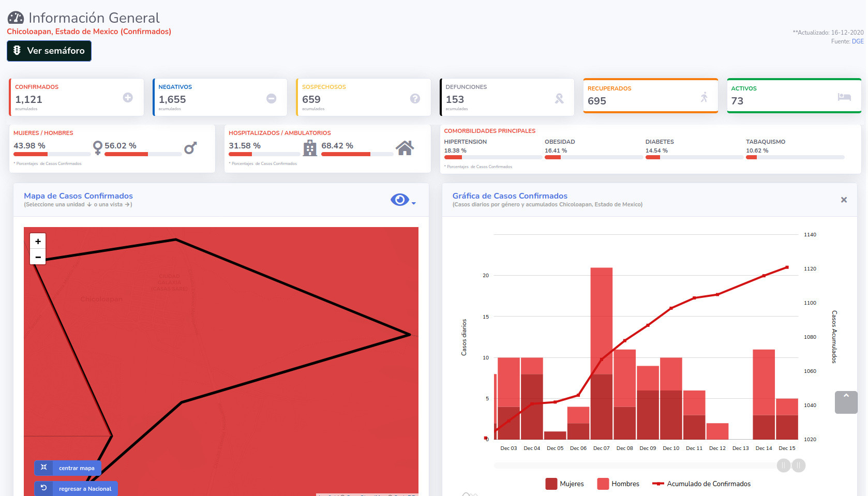Click the house icon for Ambulatorios

(x=405, y=148)
